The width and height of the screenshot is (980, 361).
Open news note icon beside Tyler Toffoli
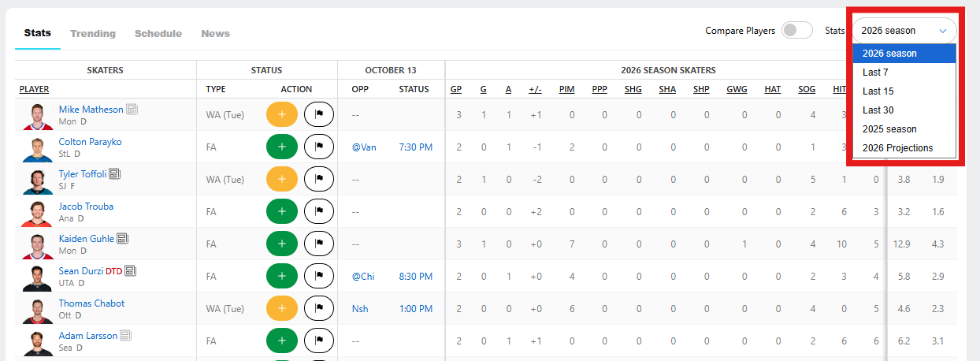point(114,174)
